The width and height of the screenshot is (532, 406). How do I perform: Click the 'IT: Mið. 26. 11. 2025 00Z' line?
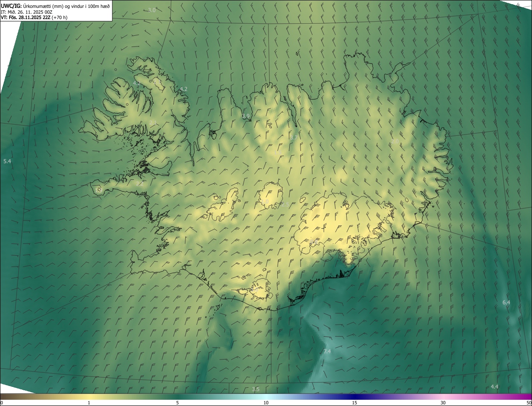pyautogui.click(x=27, y=12)
